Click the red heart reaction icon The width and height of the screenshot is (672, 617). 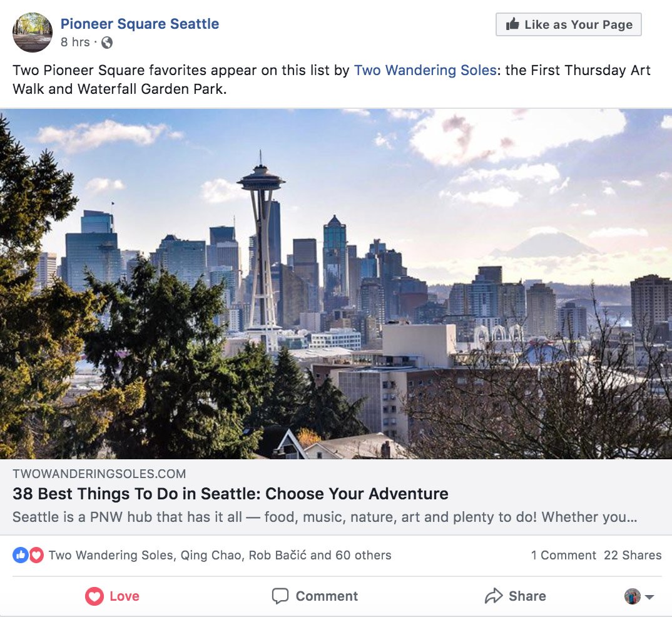pyautogui.click(x=36, y=555)
